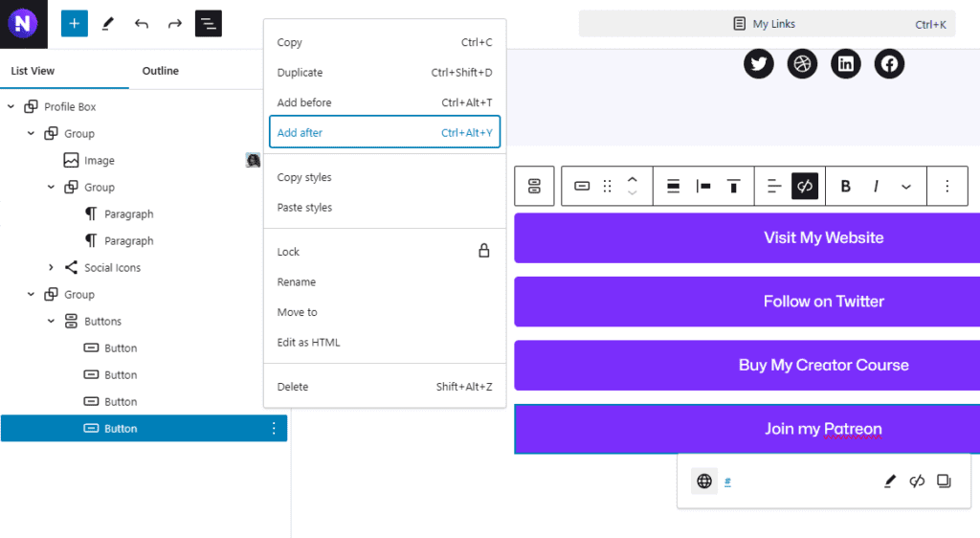Edit link with pencil icon in popover
Viewport: 980px width, 538px height.
pos(889,482)
